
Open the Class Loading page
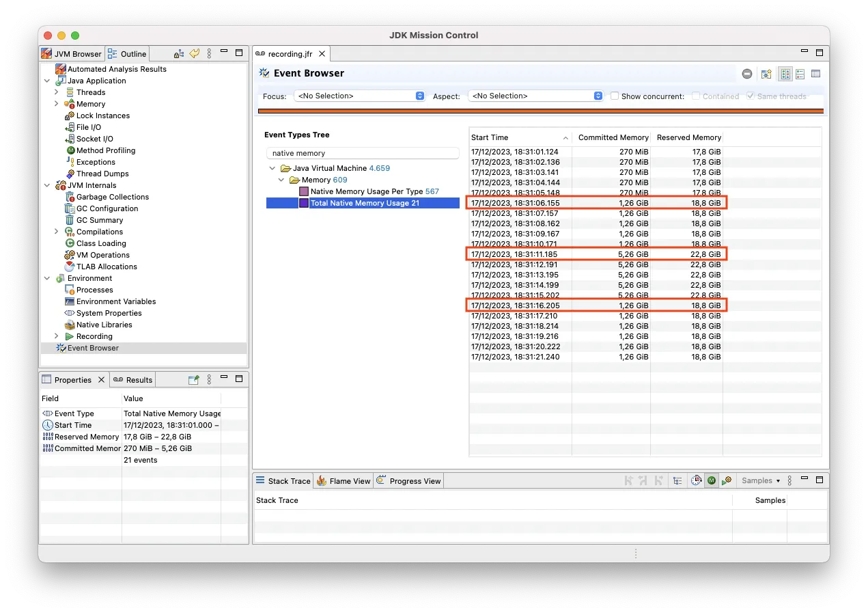pyautogui.click(x=100, y=243)
